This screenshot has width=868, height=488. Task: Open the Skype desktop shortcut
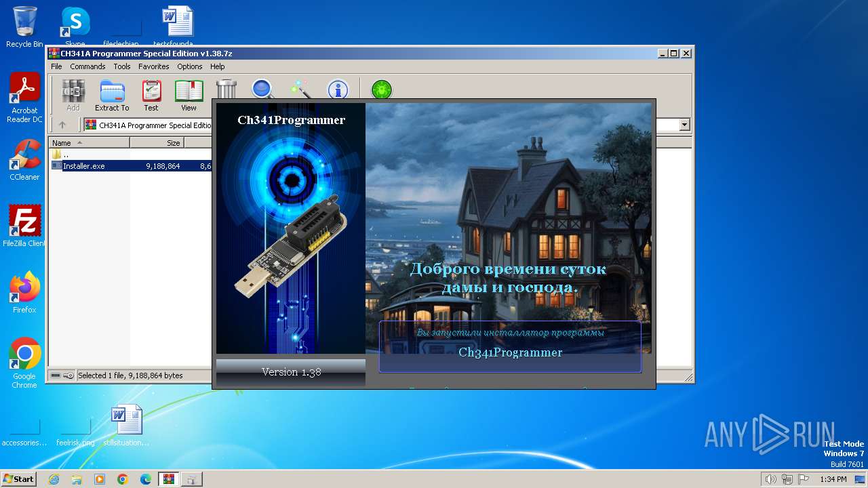(x=75, y=26)
